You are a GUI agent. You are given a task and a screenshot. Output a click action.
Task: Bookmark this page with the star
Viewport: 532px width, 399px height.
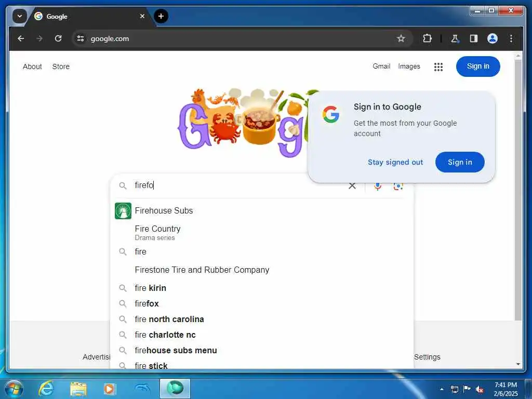coord(401,38)
